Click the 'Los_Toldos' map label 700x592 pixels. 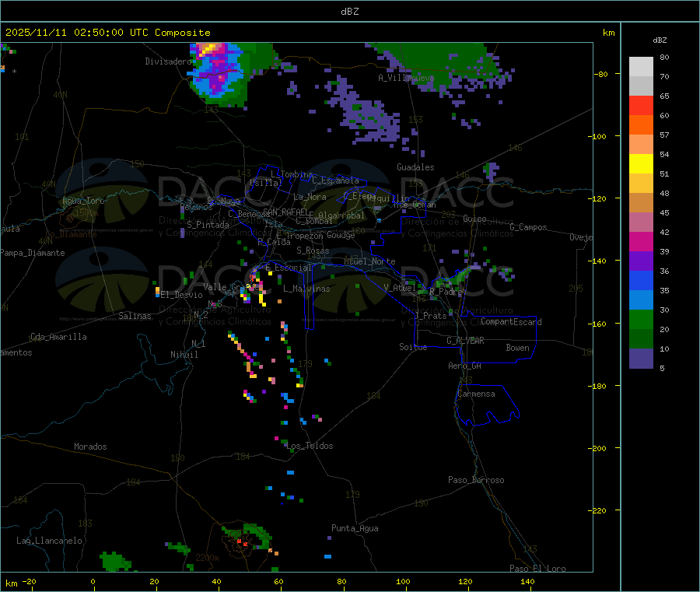(x=310, y=446)
